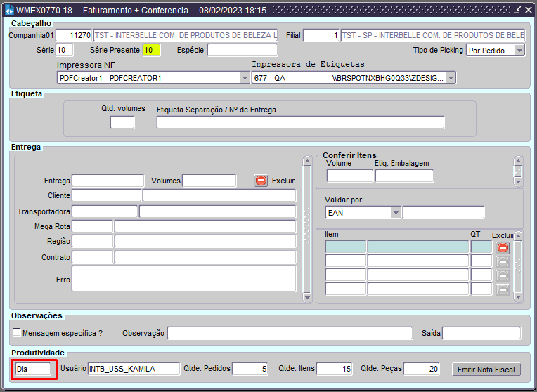Click the Emitir Nota Fiscal button
This screenshot has width=537, height=392.
[486, 370]
